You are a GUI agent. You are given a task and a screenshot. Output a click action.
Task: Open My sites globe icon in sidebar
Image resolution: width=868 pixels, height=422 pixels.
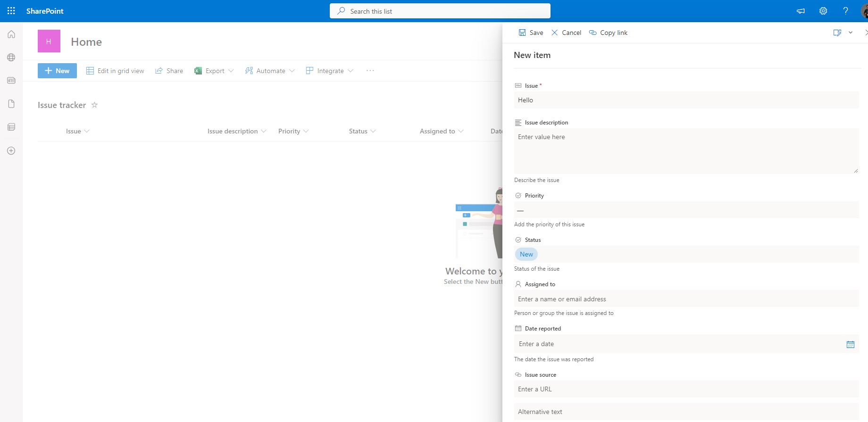point(11,58)
